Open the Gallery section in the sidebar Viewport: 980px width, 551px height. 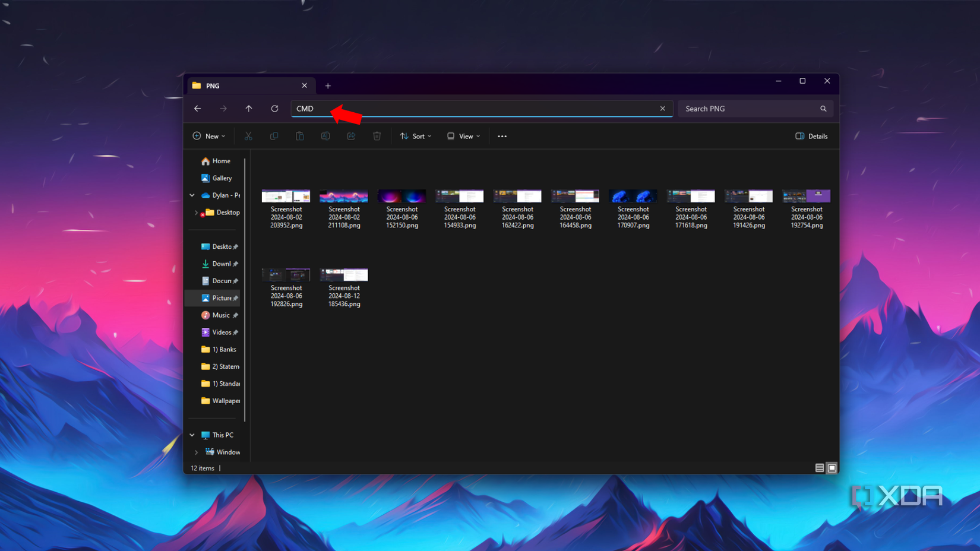[221, 178]
